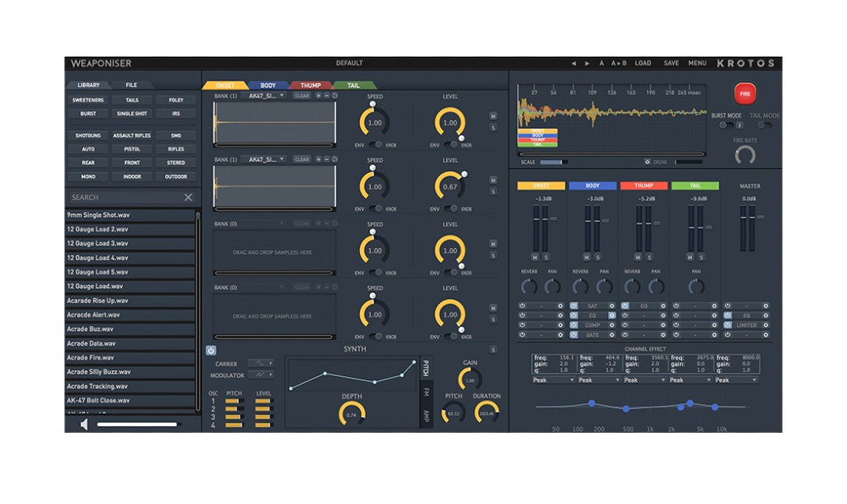
Task: Remove a sample from the first bank
Action: click(326, 96)
